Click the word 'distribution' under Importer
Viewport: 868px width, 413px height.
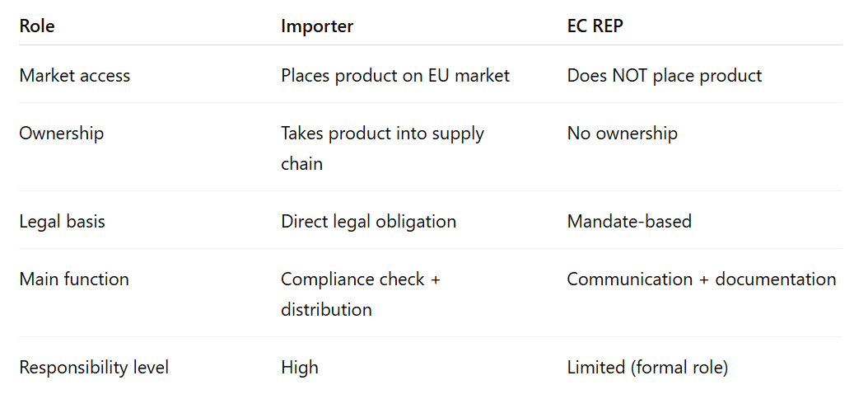pyautogui.click(x=326, y=310)
